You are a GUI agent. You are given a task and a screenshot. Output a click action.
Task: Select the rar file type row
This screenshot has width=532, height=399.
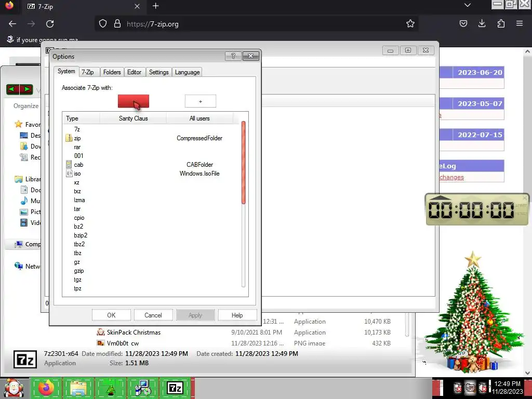coord(151,147)
